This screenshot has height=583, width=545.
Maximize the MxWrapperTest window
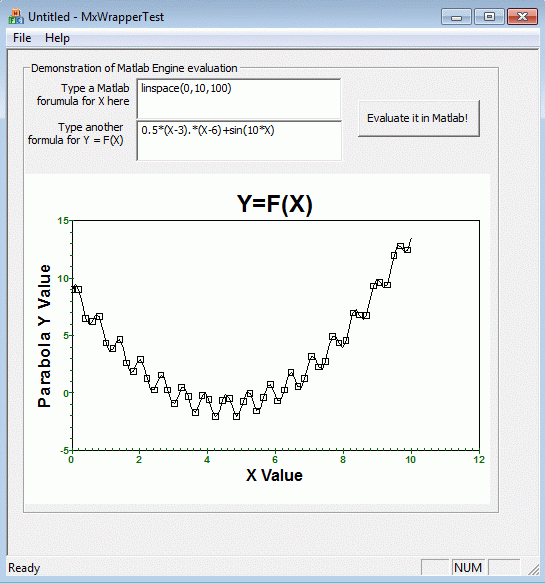point(489,17)
